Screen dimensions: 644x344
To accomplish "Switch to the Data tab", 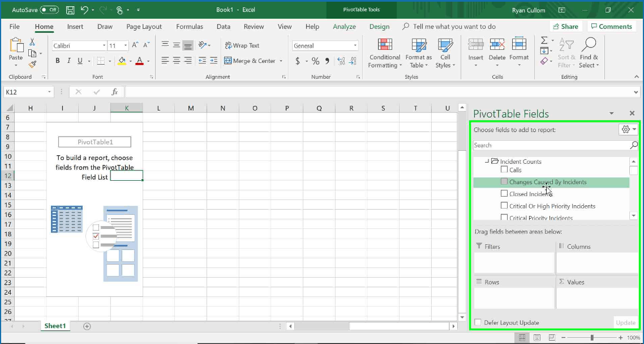I will (224, 26).
